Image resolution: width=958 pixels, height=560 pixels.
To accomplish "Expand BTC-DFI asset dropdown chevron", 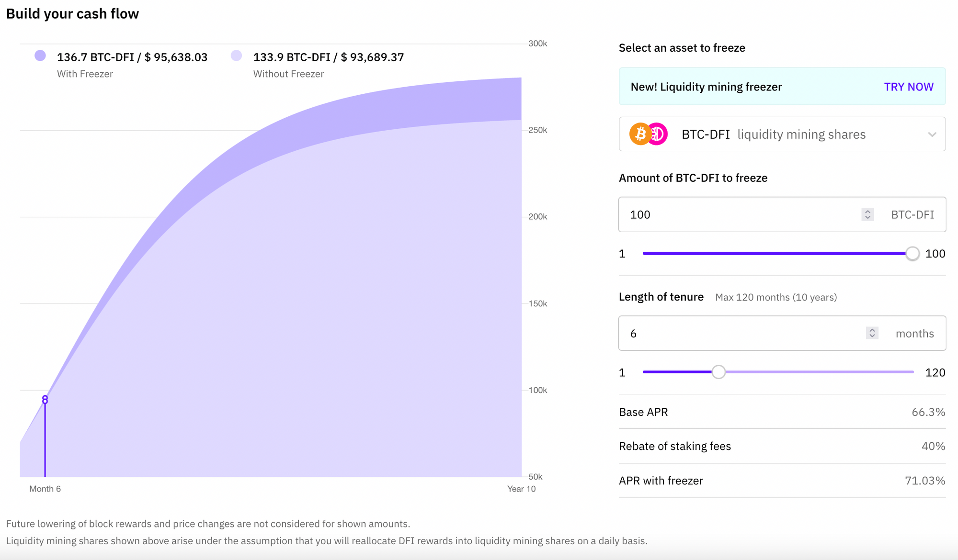I will click(x=932, y=134).
